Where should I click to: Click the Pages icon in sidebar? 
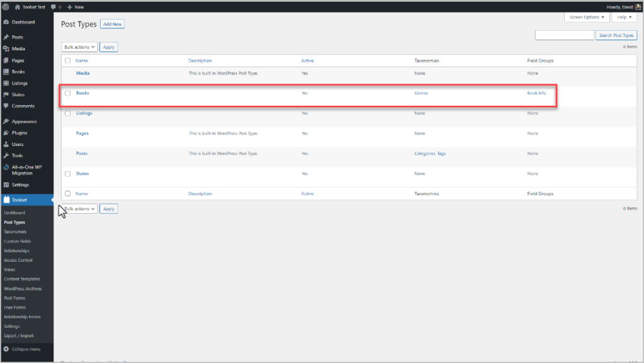pos(6,60)
